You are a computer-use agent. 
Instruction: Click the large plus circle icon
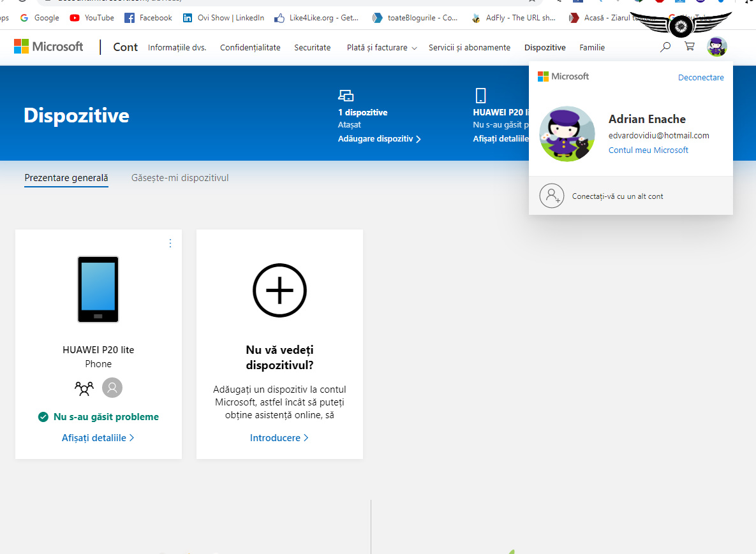pos(279,291)
